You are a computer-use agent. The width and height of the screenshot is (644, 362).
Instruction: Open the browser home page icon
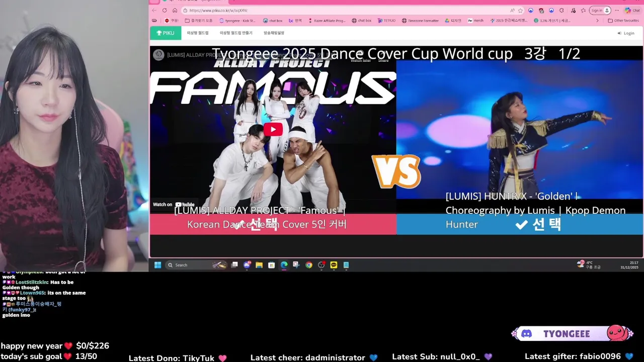click(175, 10)
